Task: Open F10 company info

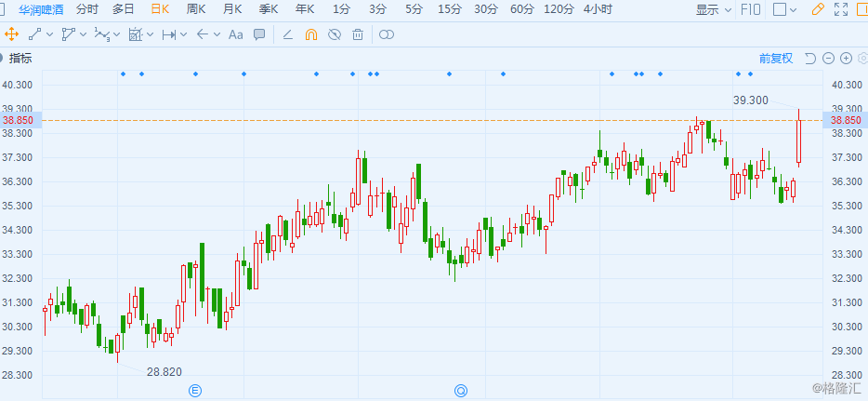Action: pyautogui.click(x=752, y=9)
